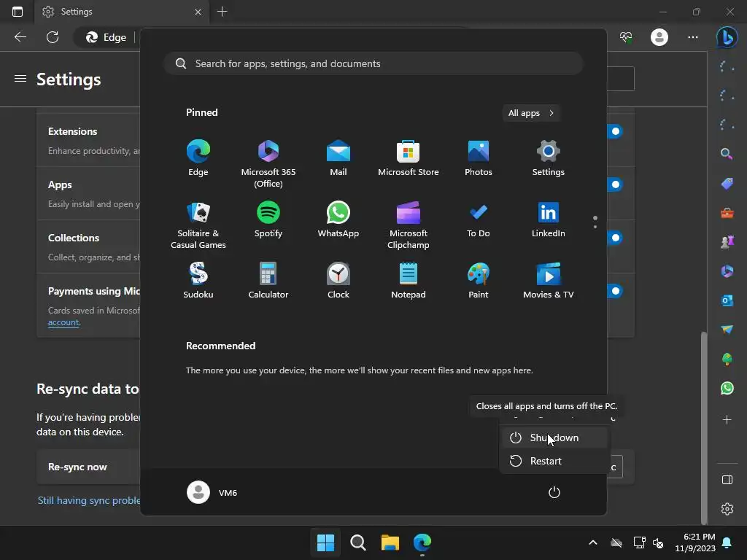
Task: Open Edge from pinned apps
Action: [x=198, y=158]
